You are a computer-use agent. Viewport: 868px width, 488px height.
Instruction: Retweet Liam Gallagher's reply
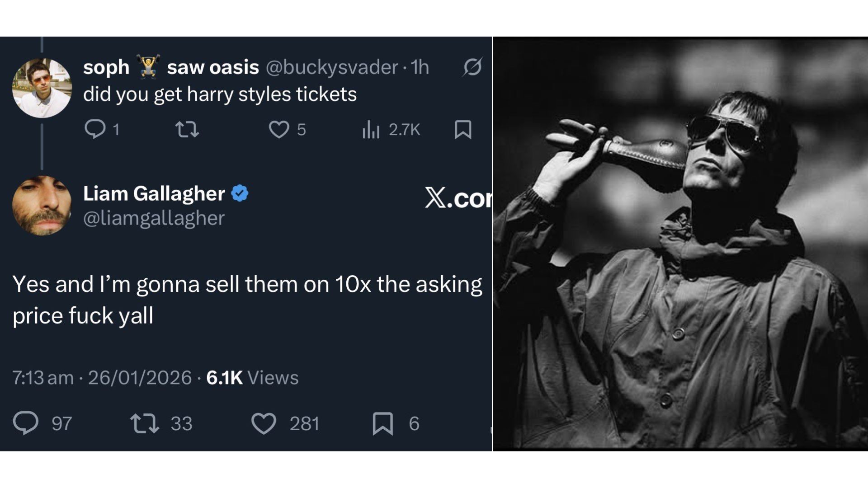(151, 423)
